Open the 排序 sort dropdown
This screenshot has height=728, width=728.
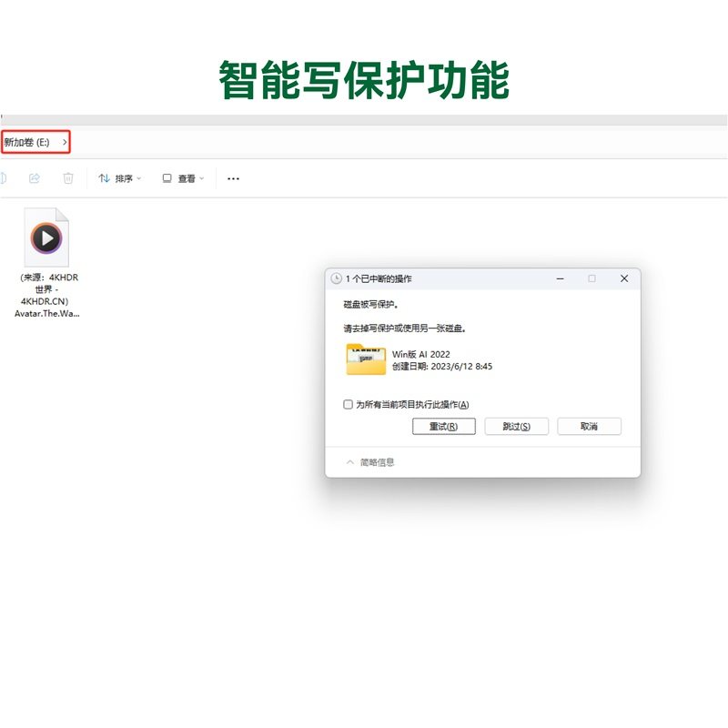(x=120, y=178)
